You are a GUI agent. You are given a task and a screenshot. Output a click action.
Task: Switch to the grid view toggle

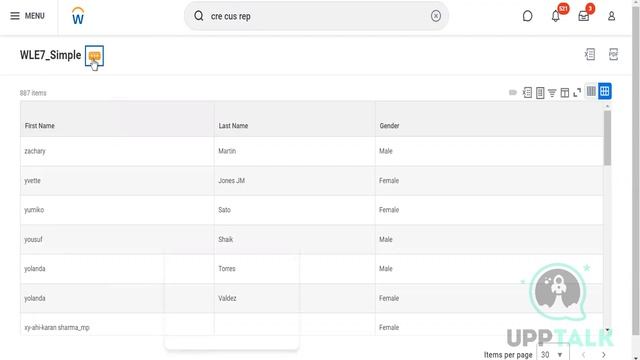604,91
